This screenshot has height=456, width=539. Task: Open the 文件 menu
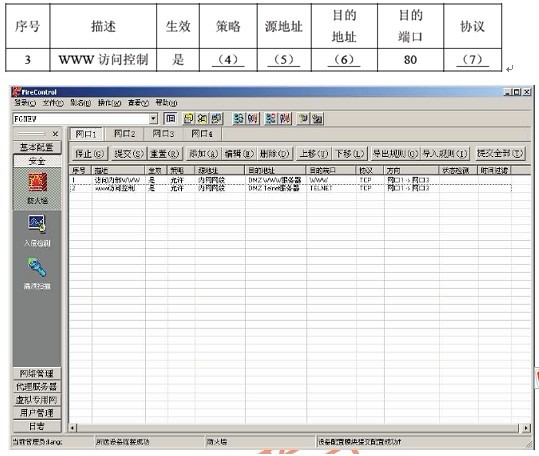(53, 102)
